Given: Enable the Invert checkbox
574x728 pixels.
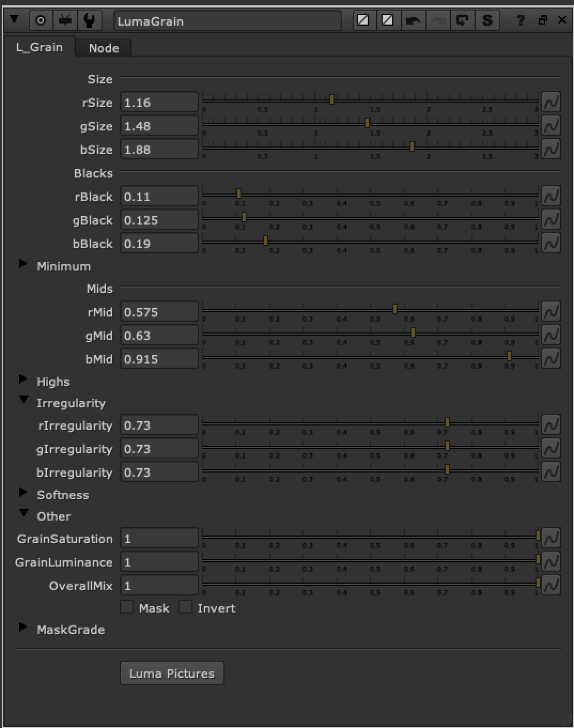Looking at the screenshot, I should point(185,608).
